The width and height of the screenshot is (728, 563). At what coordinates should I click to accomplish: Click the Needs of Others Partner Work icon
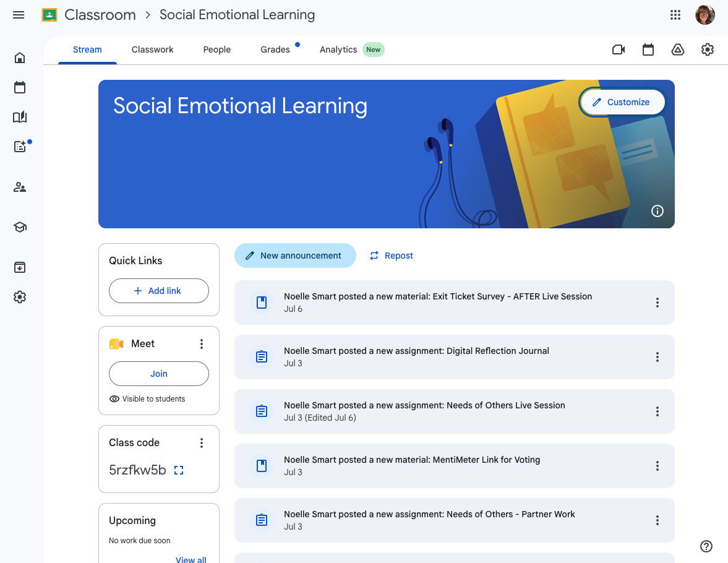tap(262, 520)
